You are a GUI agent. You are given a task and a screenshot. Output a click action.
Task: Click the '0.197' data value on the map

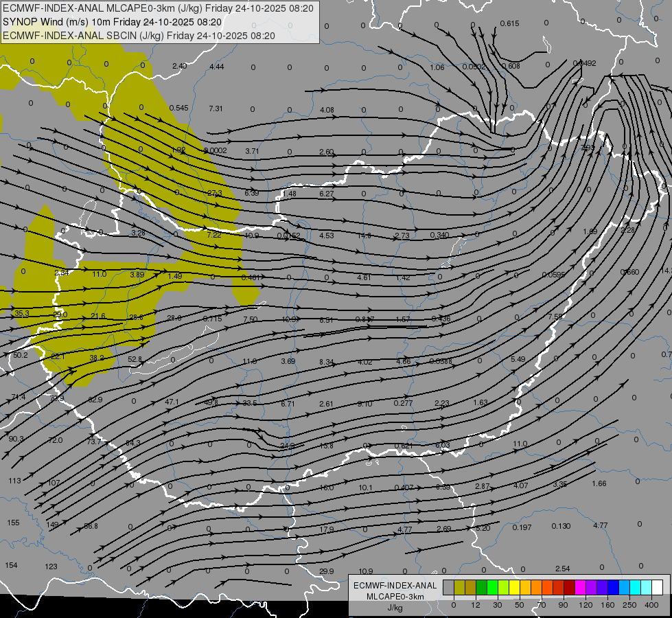522,527
